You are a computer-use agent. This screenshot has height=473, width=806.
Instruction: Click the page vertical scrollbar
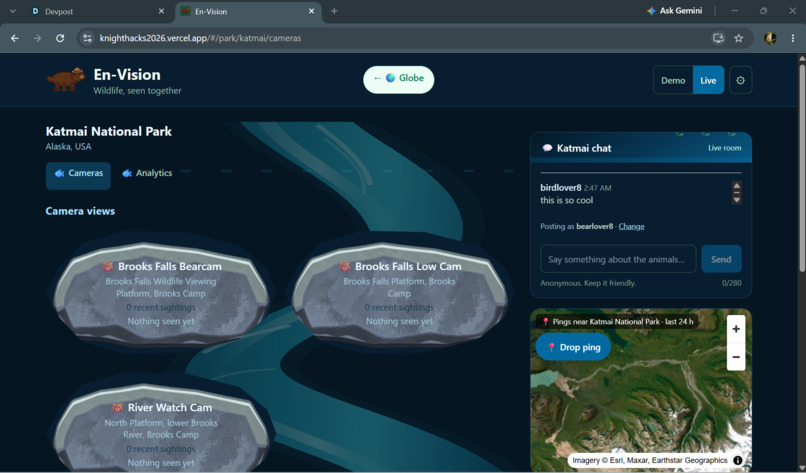point(802,167)
